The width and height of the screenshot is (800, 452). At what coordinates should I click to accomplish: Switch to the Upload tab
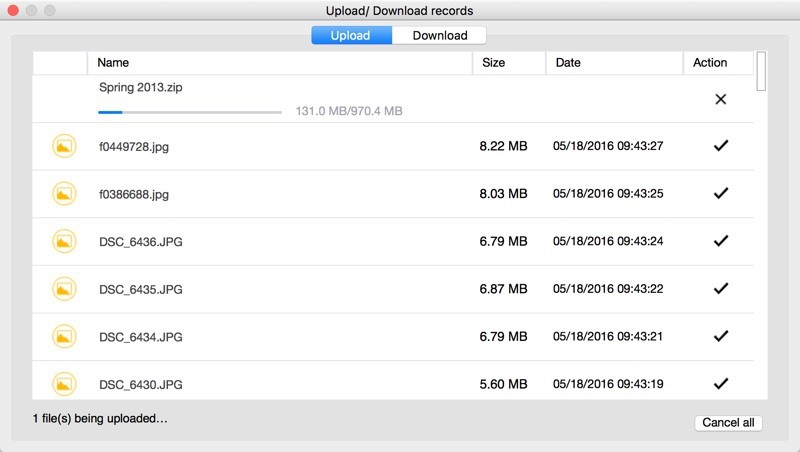(x=352, y=35)
